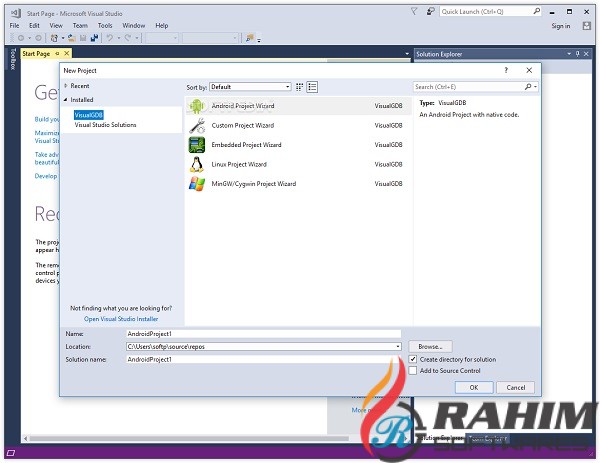Click the Solution name input field
Screen dimensions: 600x463
pyautogui.click(x=263, y=359)
